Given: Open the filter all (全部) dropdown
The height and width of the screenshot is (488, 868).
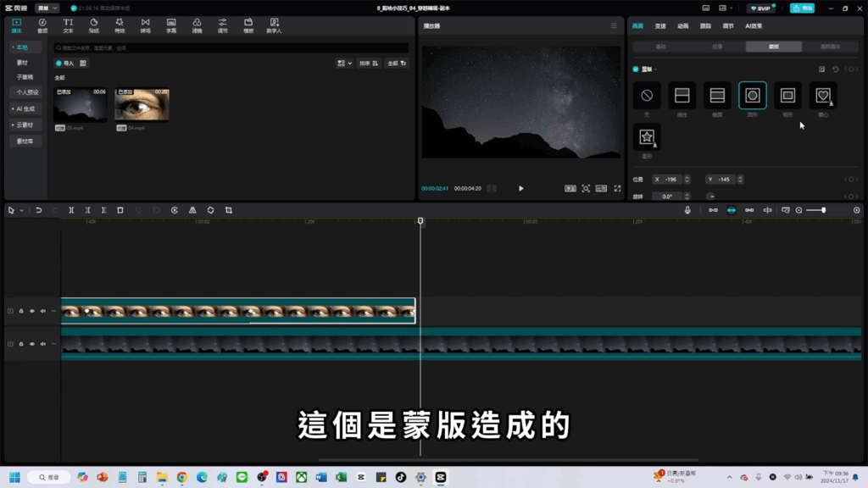Looking at the screenshot, I should click(397, 64).
